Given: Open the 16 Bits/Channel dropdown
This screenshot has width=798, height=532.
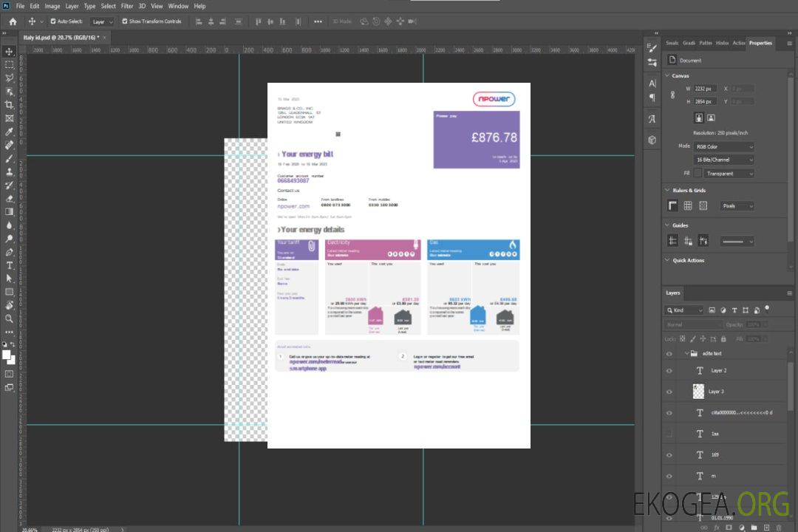Looking at the screenshot, I should (724, 160).
